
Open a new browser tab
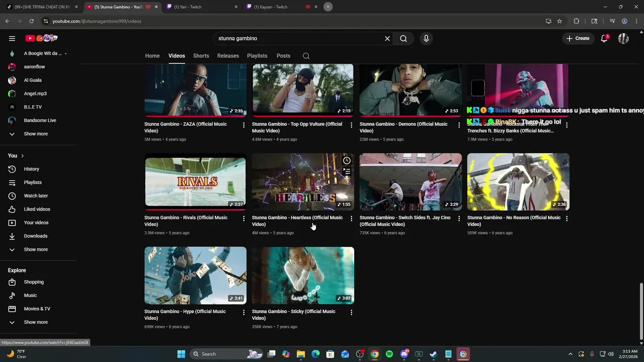[x=328, y=7]
